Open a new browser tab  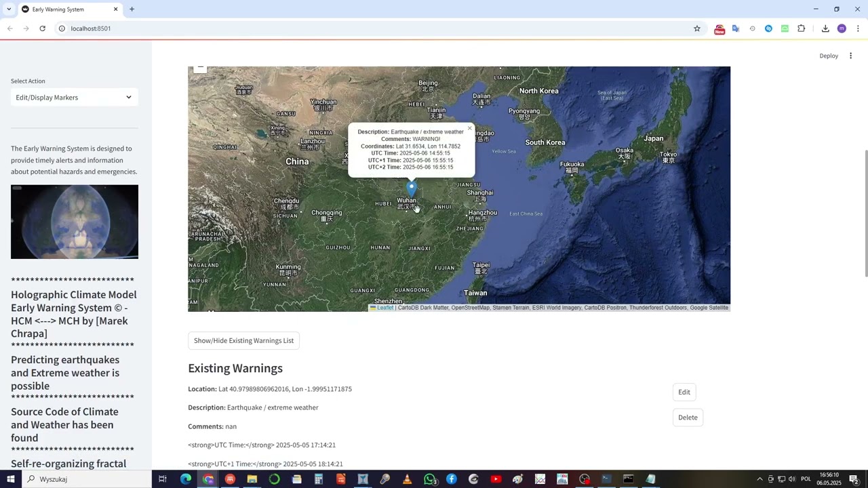[x=132, y=9]
